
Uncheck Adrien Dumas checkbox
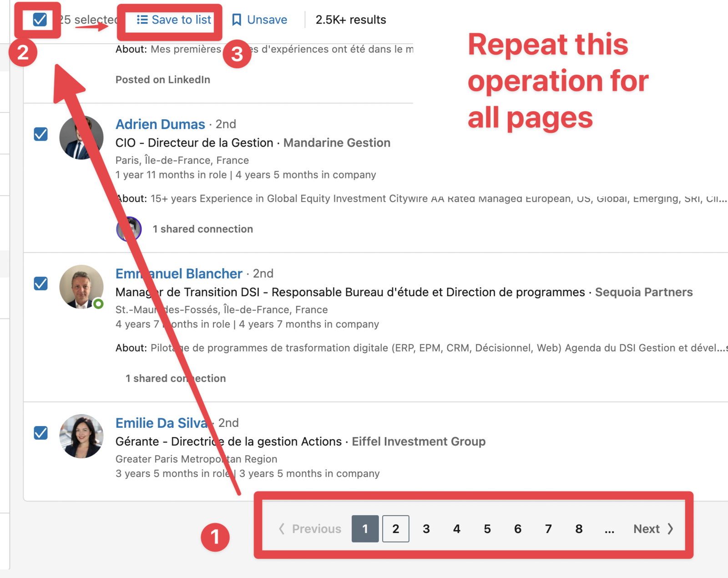41,134
